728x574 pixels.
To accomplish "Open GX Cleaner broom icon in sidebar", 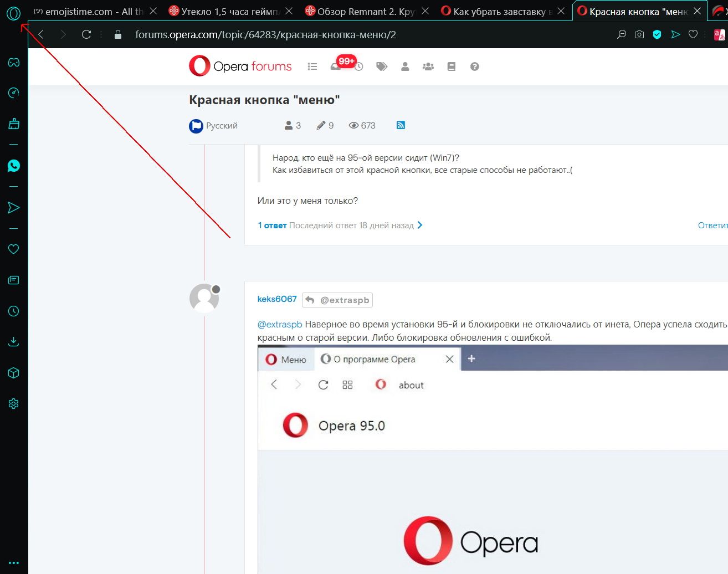I will (x=14, y=123).
